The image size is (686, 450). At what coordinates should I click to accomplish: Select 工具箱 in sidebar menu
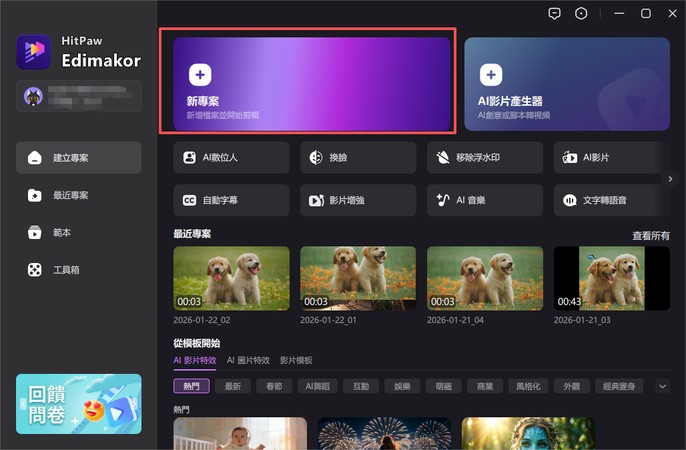(x=79, y=270)
